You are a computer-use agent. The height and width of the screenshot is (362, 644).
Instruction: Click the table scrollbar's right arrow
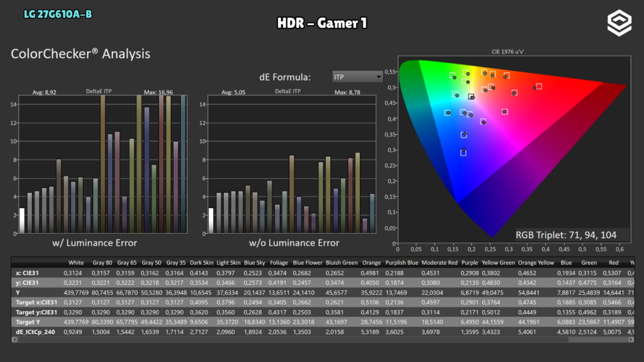pos(631,339)
